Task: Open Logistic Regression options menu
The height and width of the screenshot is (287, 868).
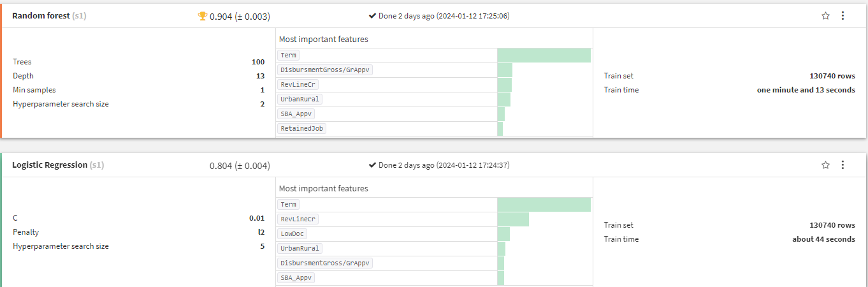Action: tap(843, 165)
